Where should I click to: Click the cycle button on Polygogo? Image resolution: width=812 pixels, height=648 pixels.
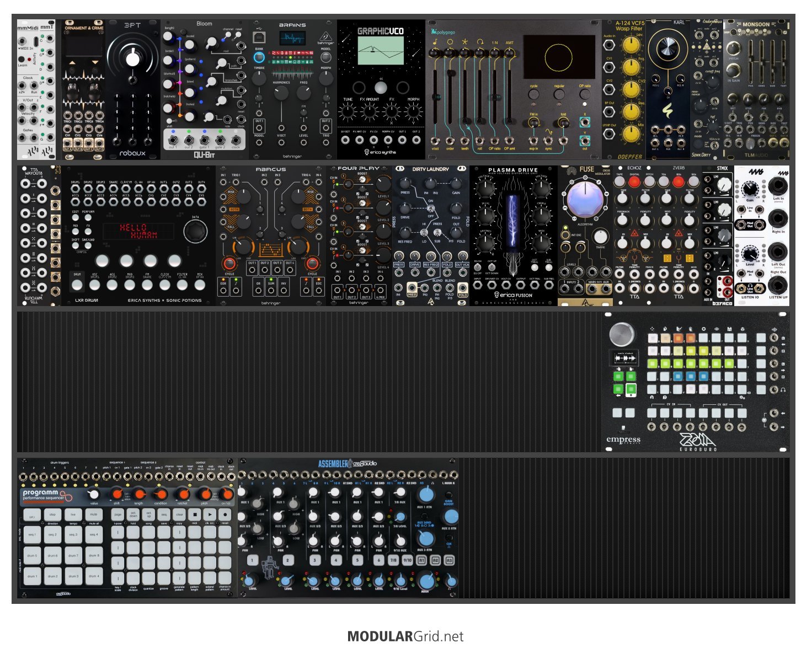[533, 94]
